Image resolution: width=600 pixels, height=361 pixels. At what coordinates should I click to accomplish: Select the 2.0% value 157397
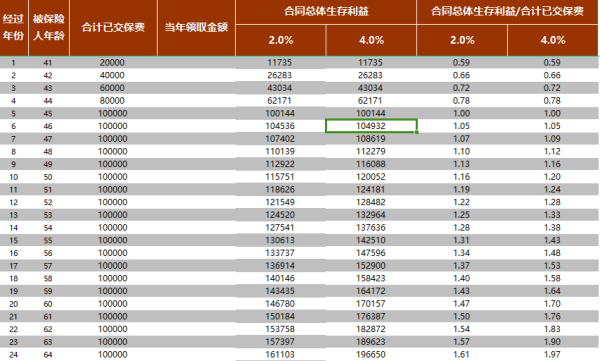(280, 341)
